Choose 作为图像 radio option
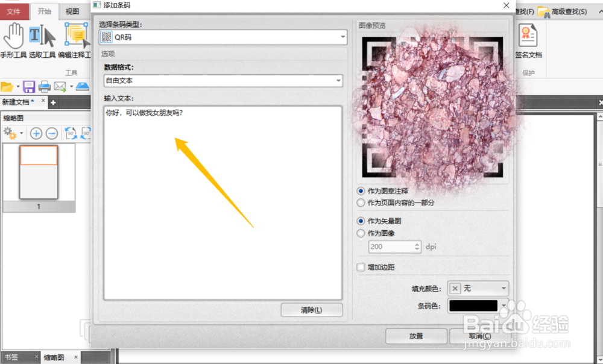This screenshot has height=364, width=603. tap(361, 233)
